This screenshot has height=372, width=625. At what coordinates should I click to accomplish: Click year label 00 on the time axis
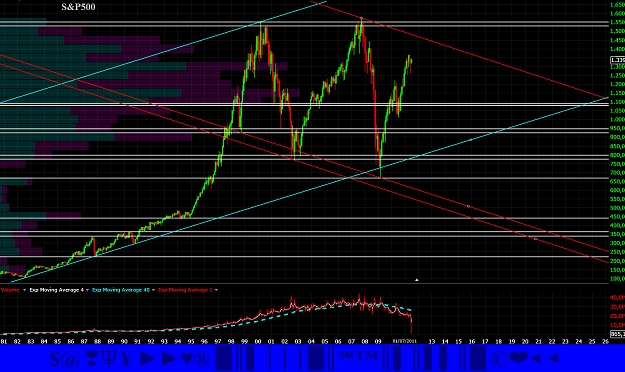point(258,341)
